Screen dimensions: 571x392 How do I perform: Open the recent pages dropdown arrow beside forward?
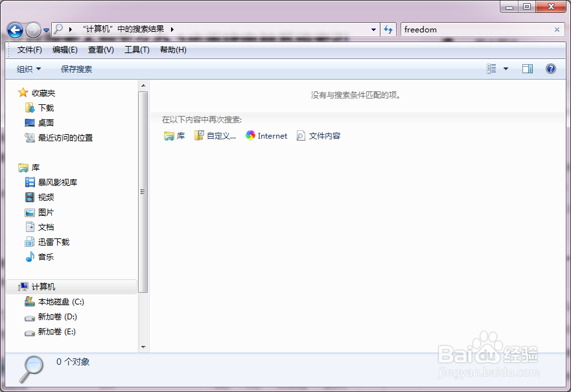click(46, 30)
